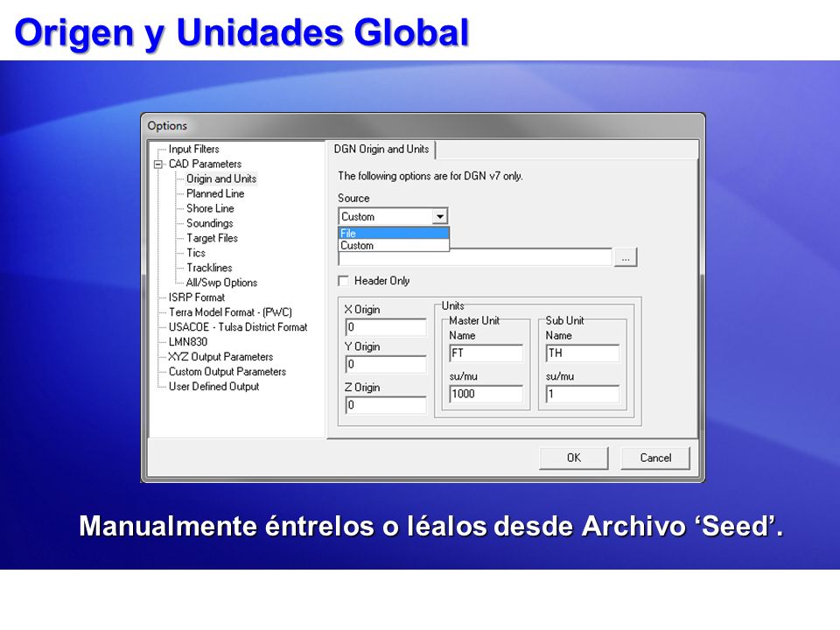Collapse the CAD Parameters tree node
Screen dimensions: 840x630
(x=158, y=164)
